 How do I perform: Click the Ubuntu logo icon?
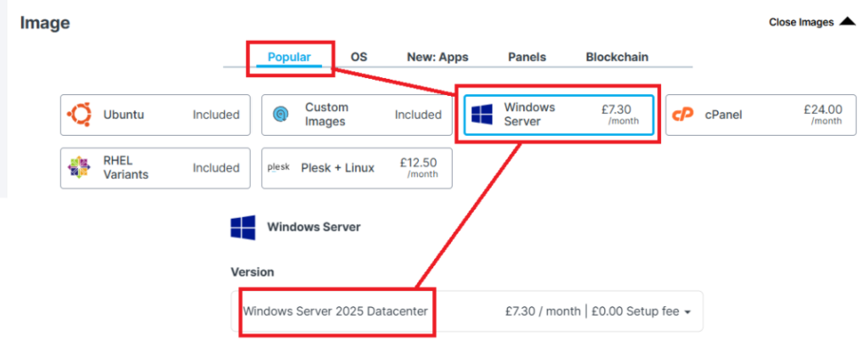(80, 115)
